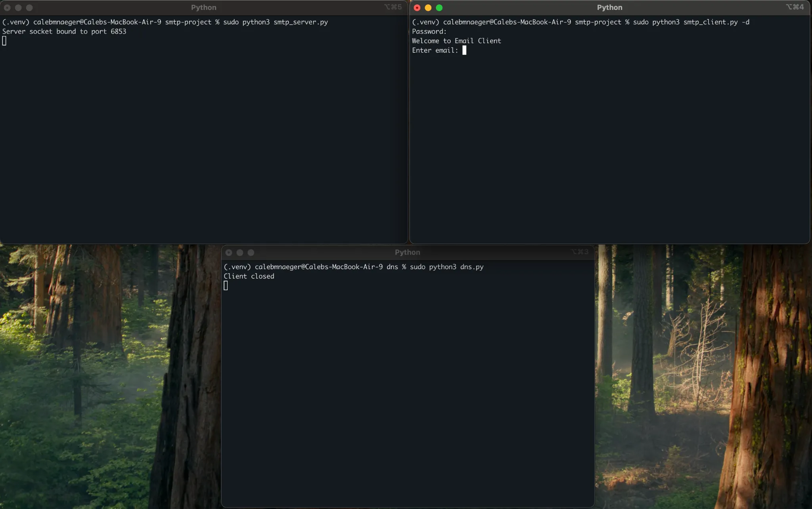
Task: Maximize the smtp_client terminal window with green button
Action: tap(439, 8)
